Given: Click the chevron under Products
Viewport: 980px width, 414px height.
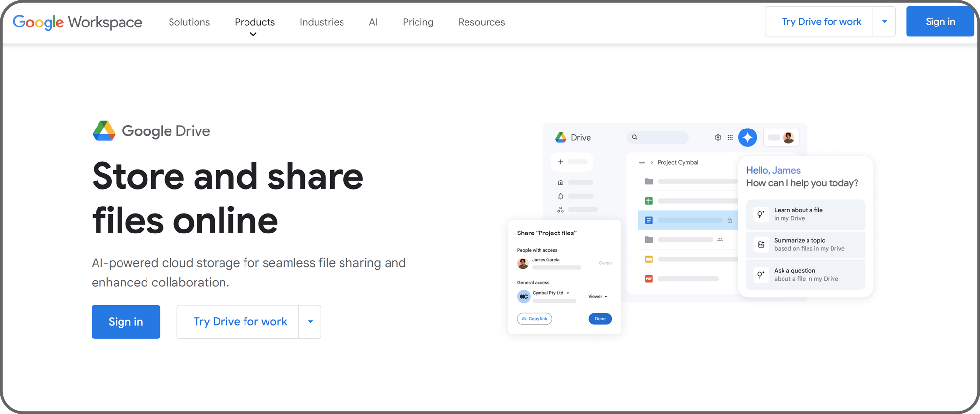Looking at the screenshot, I should pos(253,34).
